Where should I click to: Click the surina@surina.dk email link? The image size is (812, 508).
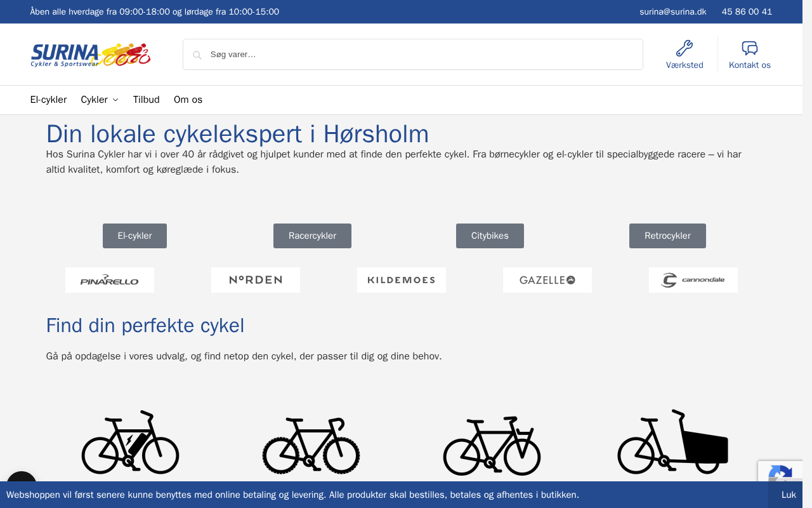672,11
